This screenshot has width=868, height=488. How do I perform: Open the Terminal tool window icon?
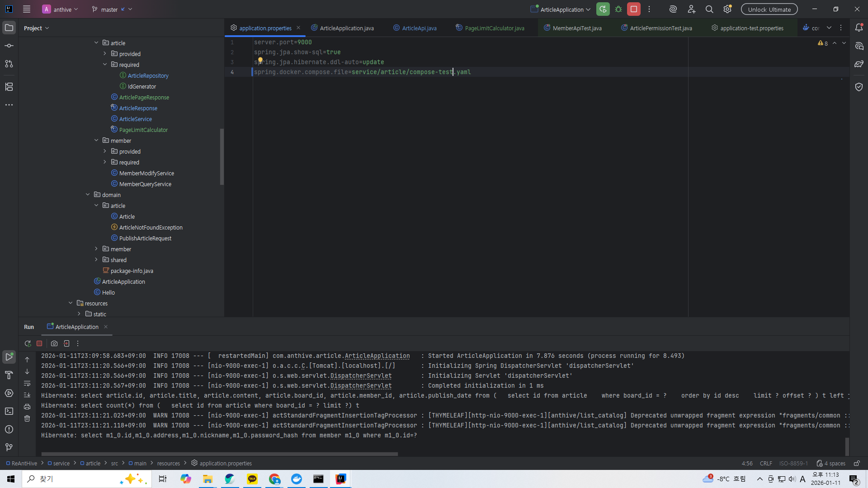pos(9,411)
